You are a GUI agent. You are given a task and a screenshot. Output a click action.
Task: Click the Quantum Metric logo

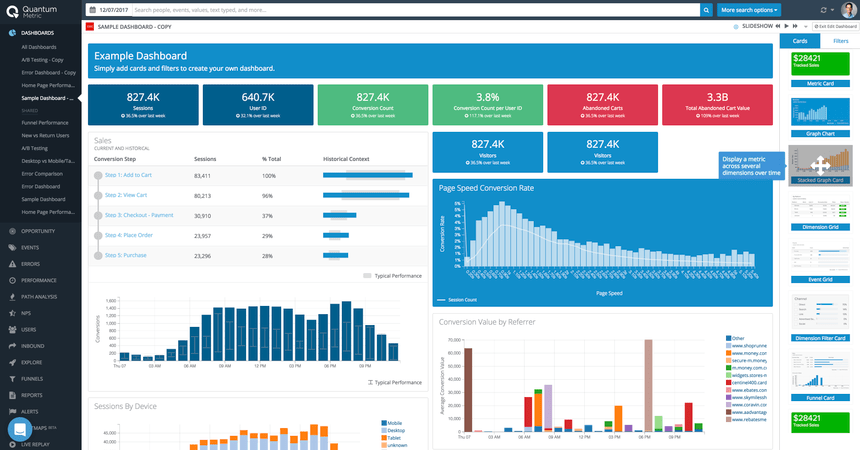click(35, 10)
